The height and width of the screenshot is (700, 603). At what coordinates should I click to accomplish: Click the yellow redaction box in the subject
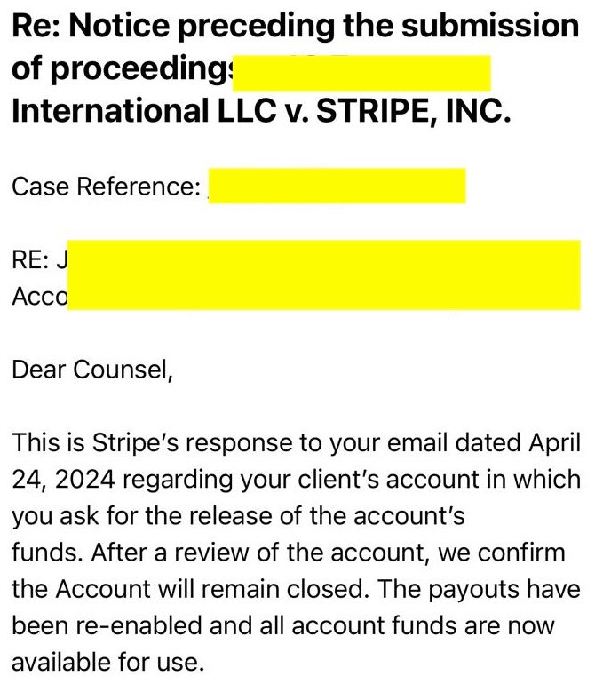pos(361,73)
